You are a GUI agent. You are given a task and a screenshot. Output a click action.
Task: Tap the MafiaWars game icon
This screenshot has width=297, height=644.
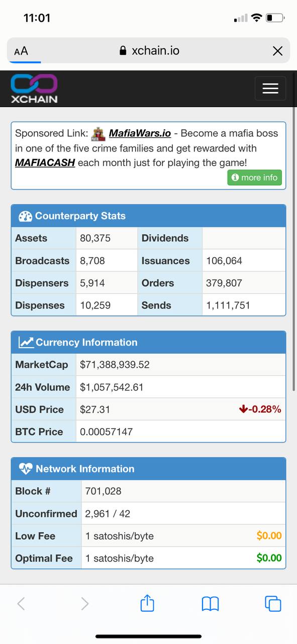(x=99, y=133)
